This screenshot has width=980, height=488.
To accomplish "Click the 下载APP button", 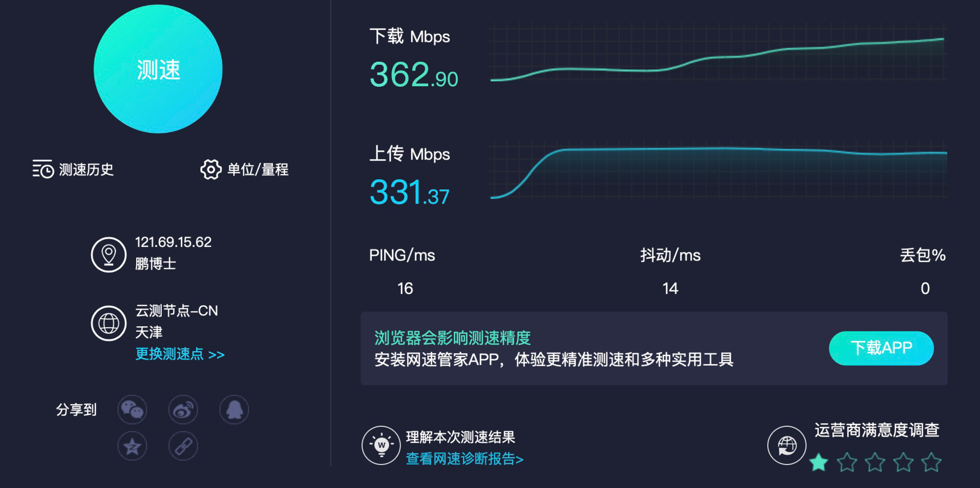I will pyautogui.click(x=881, y=348).
